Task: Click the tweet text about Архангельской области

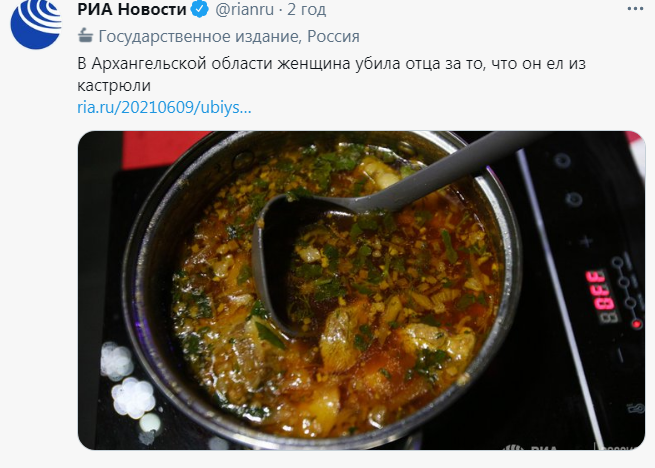Action: pos(332,74)
